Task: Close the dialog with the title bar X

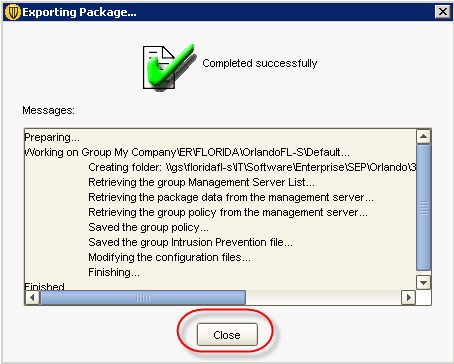Action: (x=443, y=12)
